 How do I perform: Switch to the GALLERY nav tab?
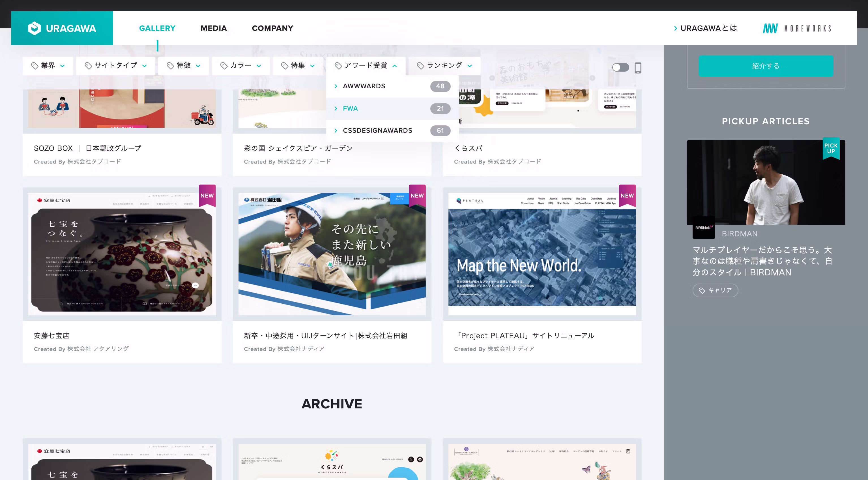pyautogui.click(x=157, y=28)
